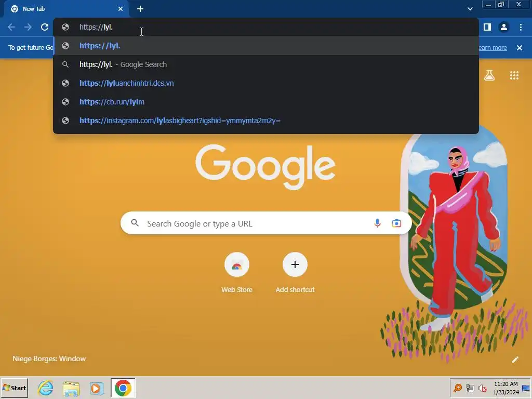Open Chrome's three-dot menu

pyautogui.click(x=521, y=27)
